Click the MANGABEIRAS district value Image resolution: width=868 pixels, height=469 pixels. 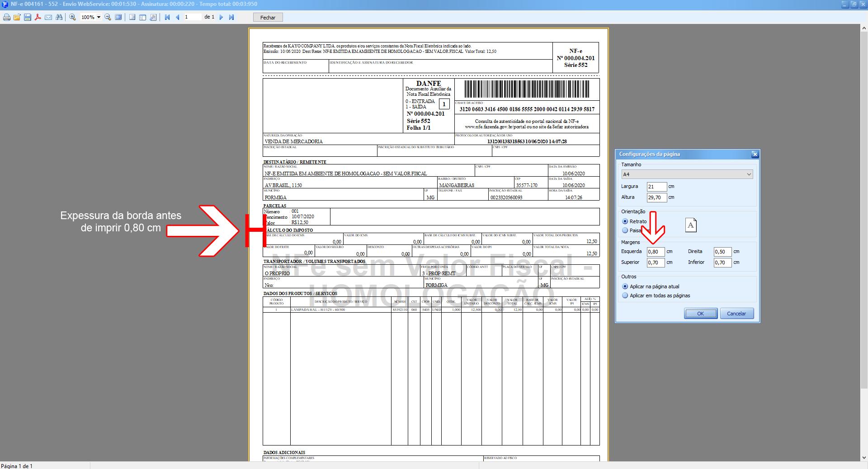[457, 185]
